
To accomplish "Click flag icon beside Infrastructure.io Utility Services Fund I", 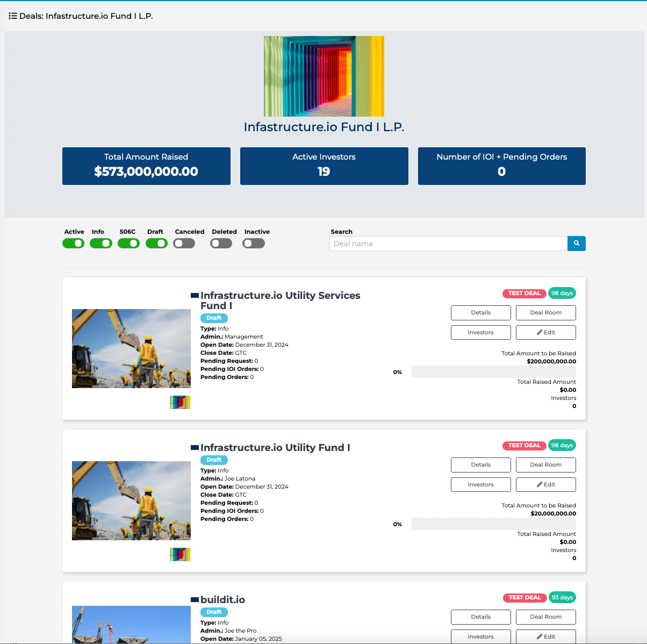I will click(195, 296).
